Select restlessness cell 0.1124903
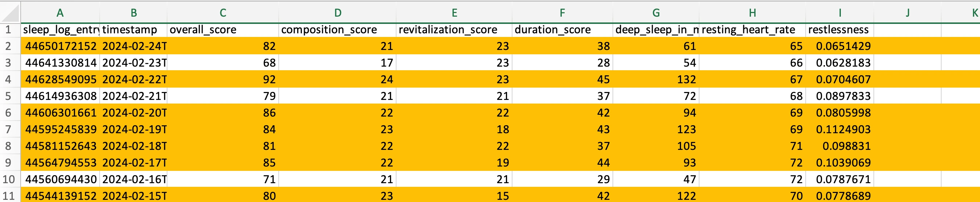980x202 pixels. click(840, 130)
